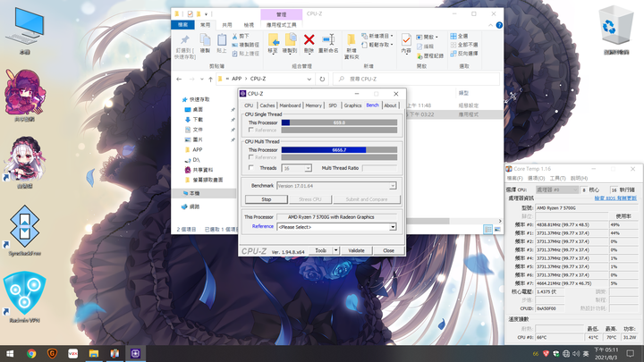
Task: Open the Tools dropdown arrow in CPU-Z
Action: (336, 250)
